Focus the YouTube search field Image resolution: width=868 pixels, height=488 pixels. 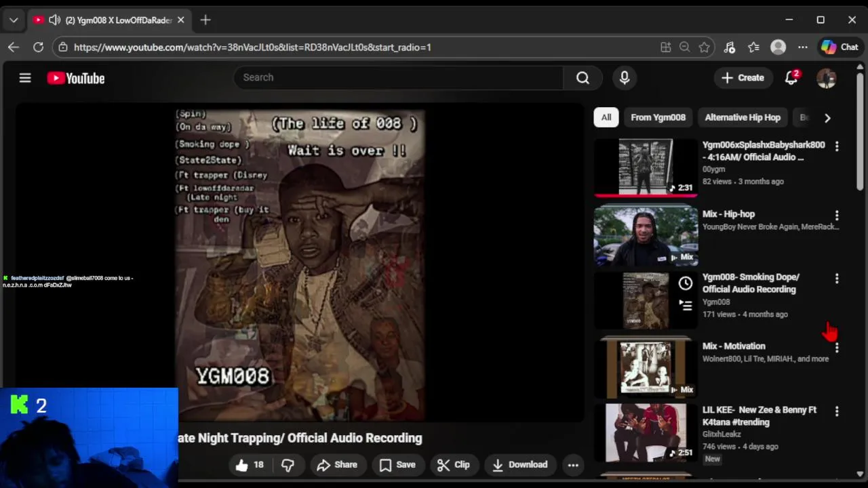(x=399, y=78)
